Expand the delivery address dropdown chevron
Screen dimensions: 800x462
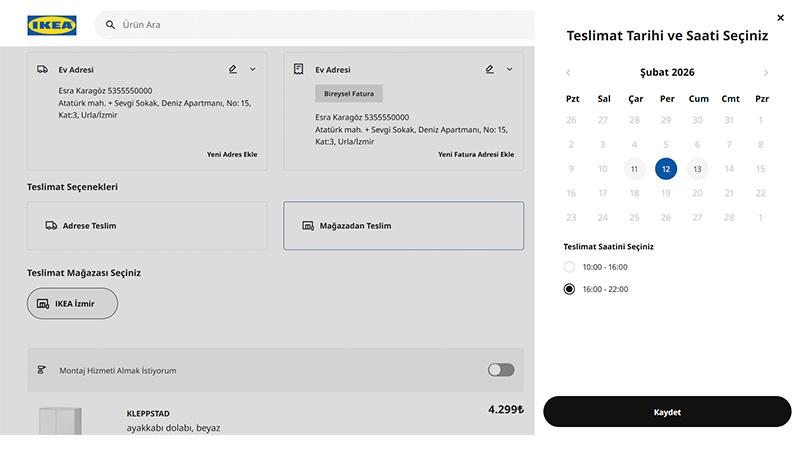pos(253,69)
